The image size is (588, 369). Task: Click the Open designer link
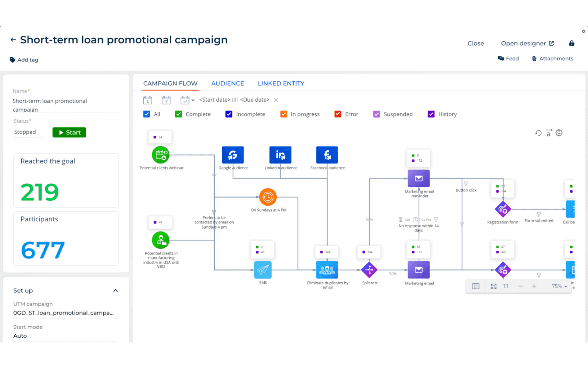(524, 43)
